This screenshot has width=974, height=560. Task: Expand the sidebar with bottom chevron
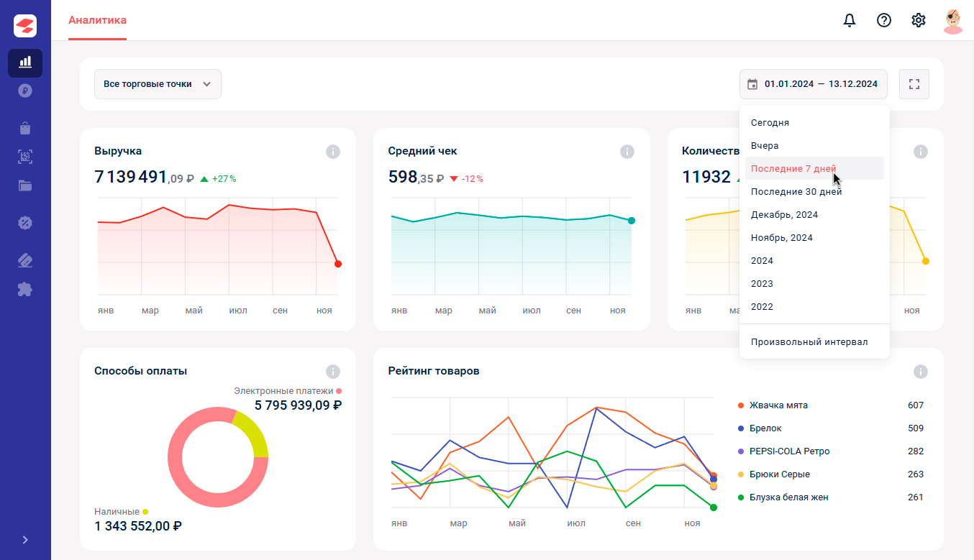25,540
